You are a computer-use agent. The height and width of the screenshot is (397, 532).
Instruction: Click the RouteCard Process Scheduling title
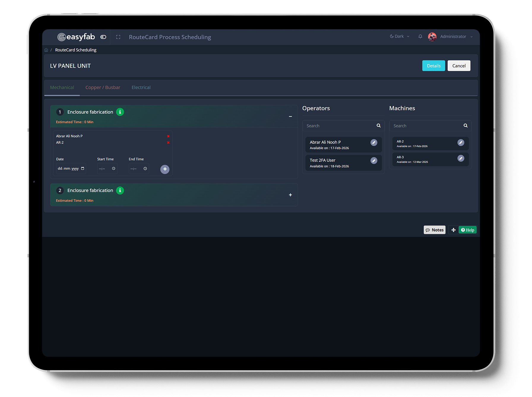pos(170,37)
